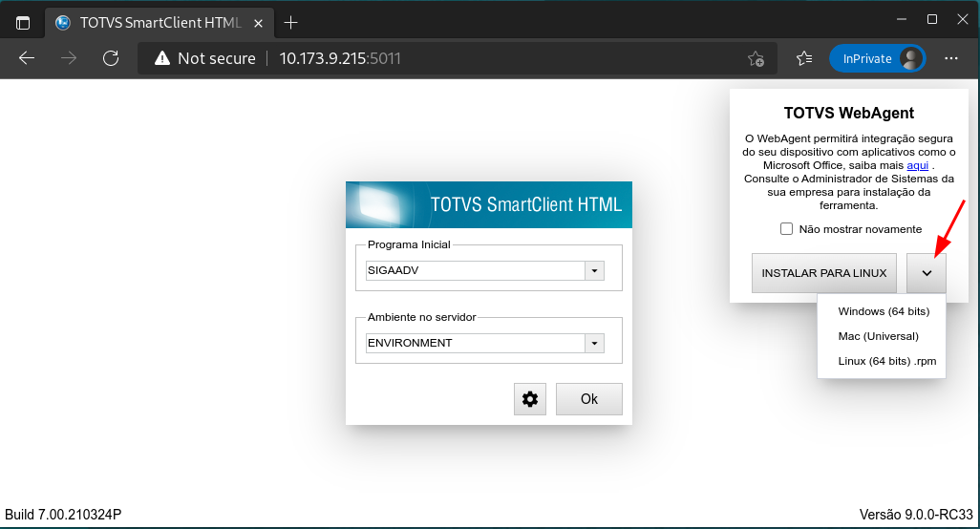Click the add to favorites star icon
This screenshot has width=980, height=529.
(x=756, y=58)
